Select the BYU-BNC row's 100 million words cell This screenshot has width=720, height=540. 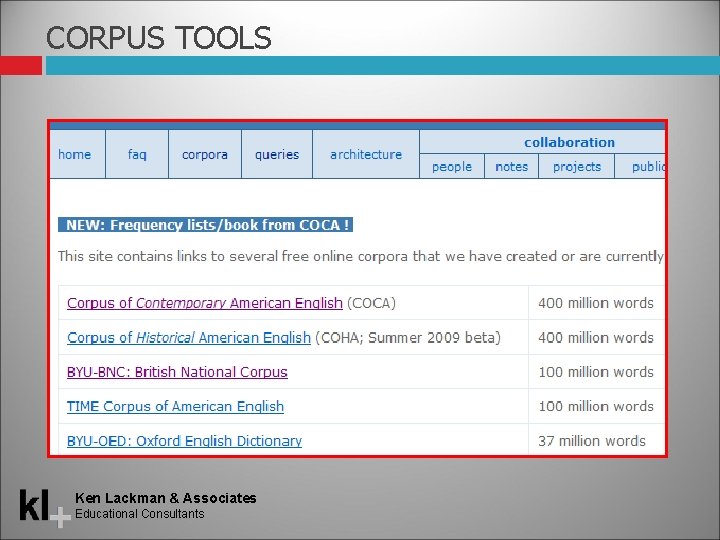click(596, 372)
